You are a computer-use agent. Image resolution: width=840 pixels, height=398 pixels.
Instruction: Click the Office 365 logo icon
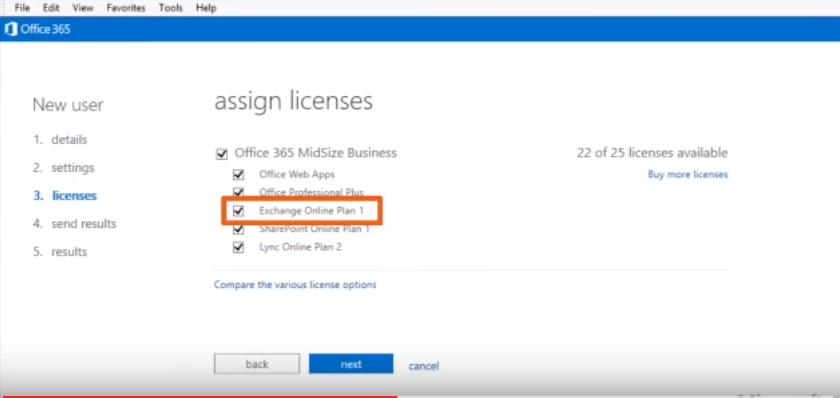[10, 29]
